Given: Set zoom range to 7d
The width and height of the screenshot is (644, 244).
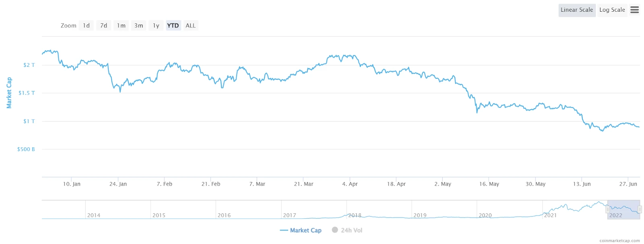Looking at the screenshot, I should pyautogui.click(x=104, y=25).
